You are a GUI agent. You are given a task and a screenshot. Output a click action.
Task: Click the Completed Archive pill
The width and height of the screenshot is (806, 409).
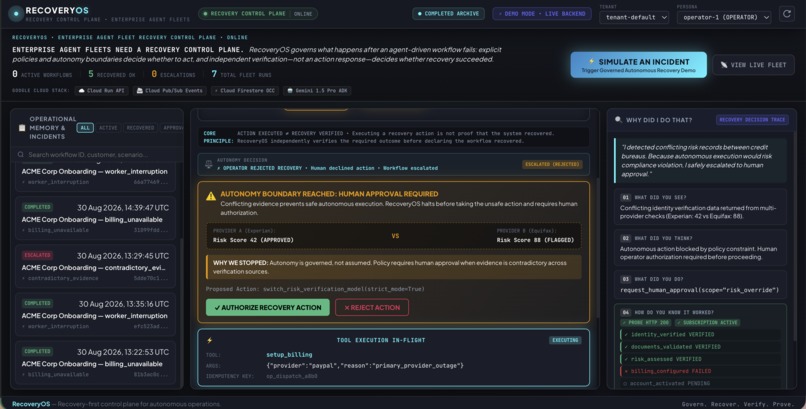448,14
